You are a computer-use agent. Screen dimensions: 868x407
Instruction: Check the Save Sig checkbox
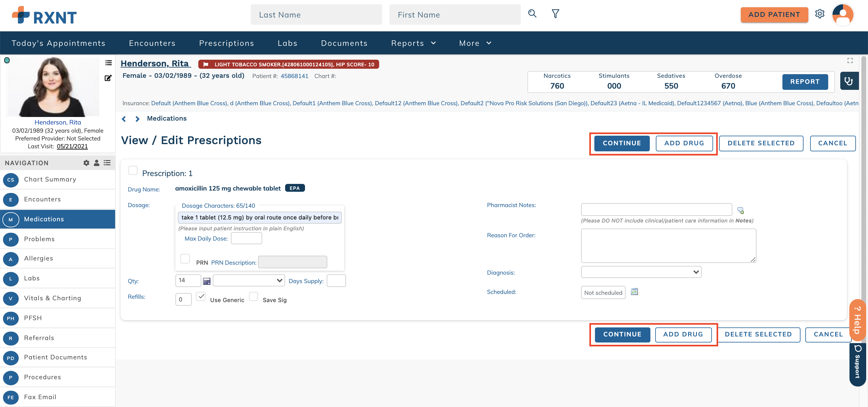tap(253, 296)
